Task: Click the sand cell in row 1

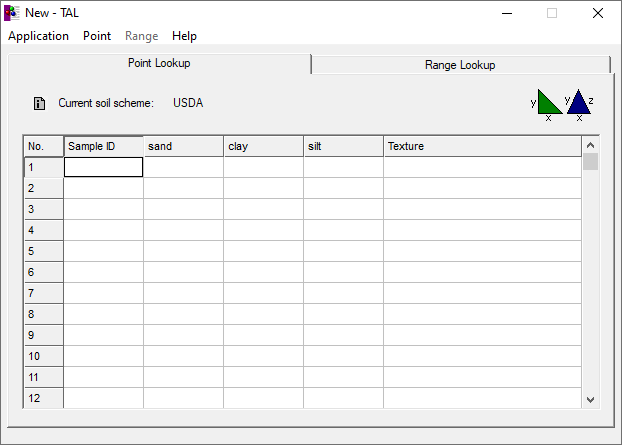Action: coord(184,167)
